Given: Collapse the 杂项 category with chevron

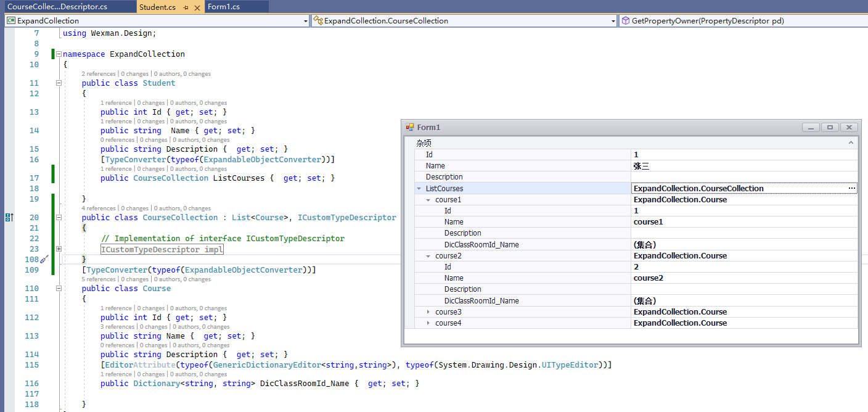Looking at the screenshot, I should coord(851,142).
